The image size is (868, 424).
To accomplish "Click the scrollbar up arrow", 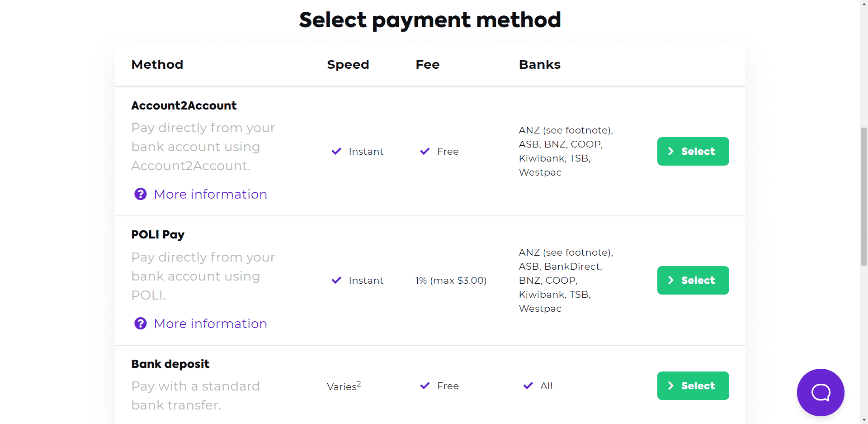I will [x=863, y=4].
